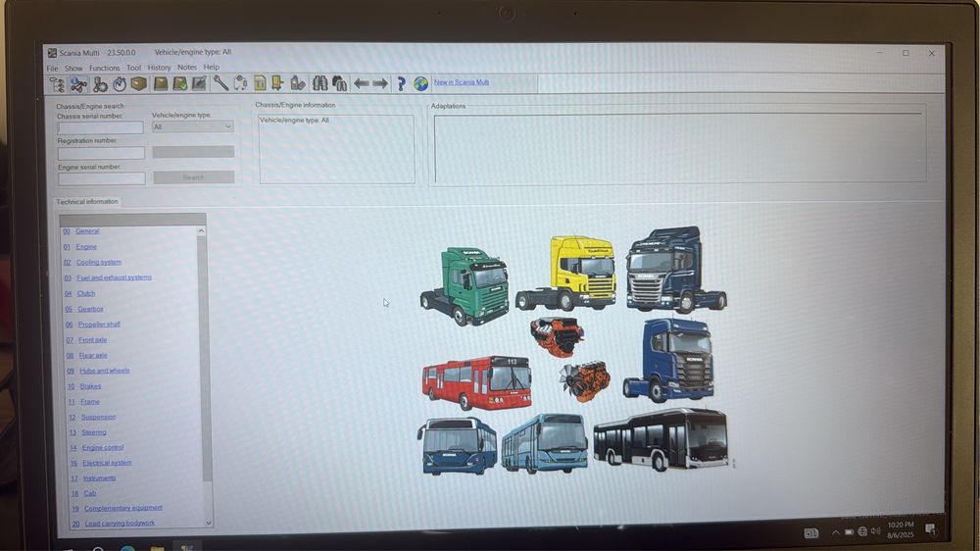Viewport: 980px width, 551px height.
Task: Select the Technical information tab
Action: [x=87, y=201]
